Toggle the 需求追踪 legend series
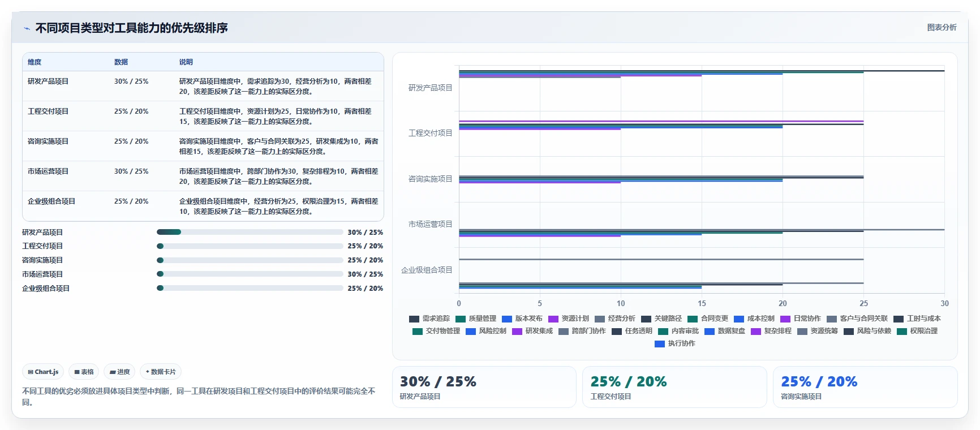This screenshot has width=980, height=430. tap(429, 319)
